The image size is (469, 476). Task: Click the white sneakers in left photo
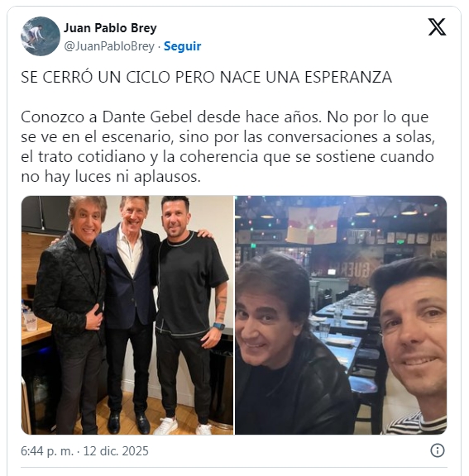point(182,427)
